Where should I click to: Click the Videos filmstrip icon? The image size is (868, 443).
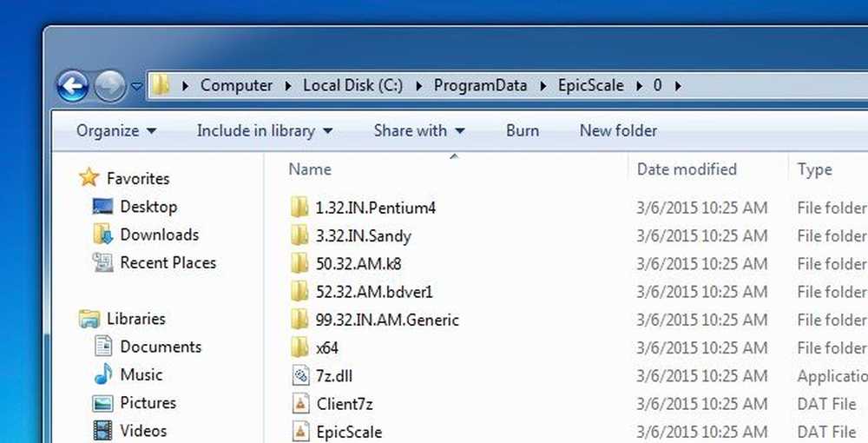(103, 430)
